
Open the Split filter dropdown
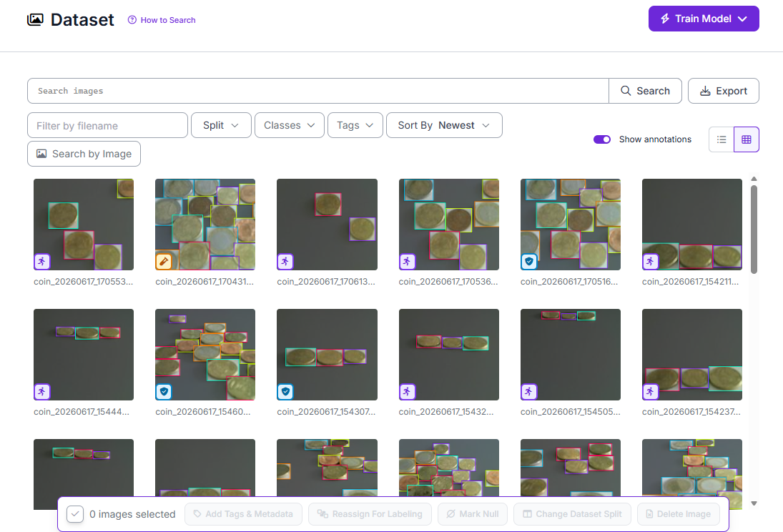pos(220,125)
